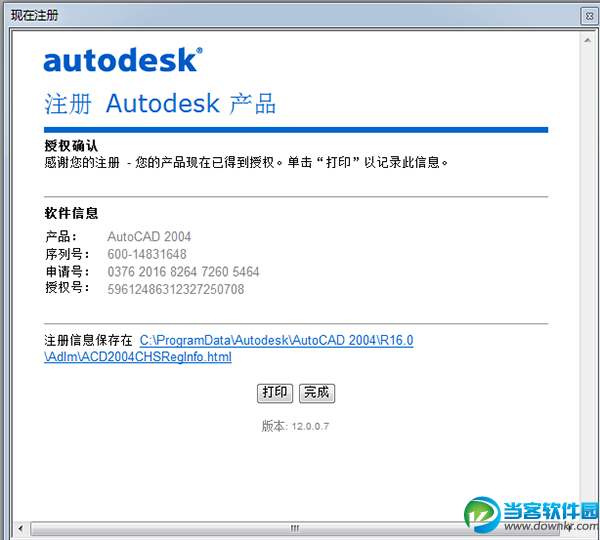Click the 序列号 label
The image size is (600, 540).
point(67,254)
